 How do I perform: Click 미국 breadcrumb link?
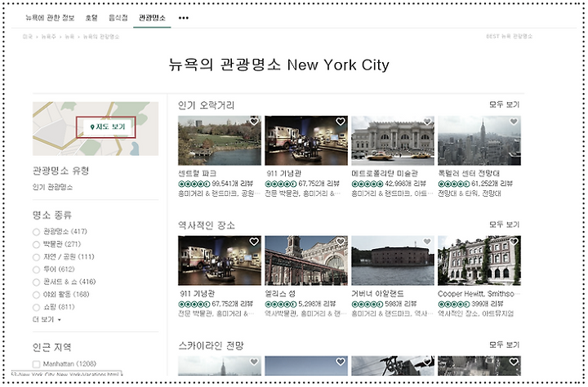[x=28, y=37]
